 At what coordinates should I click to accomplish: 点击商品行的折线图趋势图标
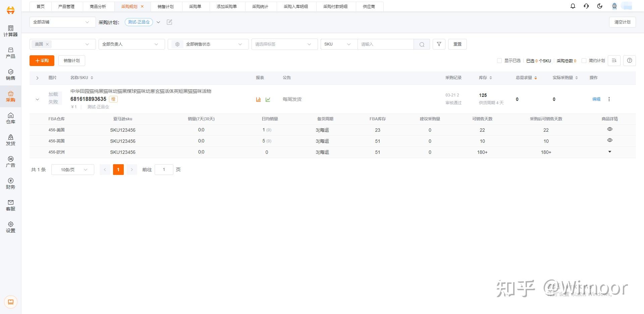[x=268, y=99]
